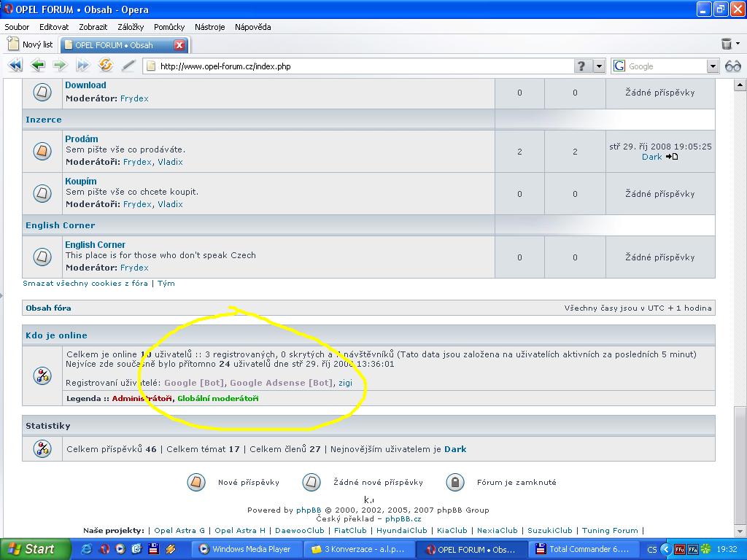The height and width of the screenshot is (560, 747).
Task: Expand the address bar dropdown arrow
Action: coord(599,66)
